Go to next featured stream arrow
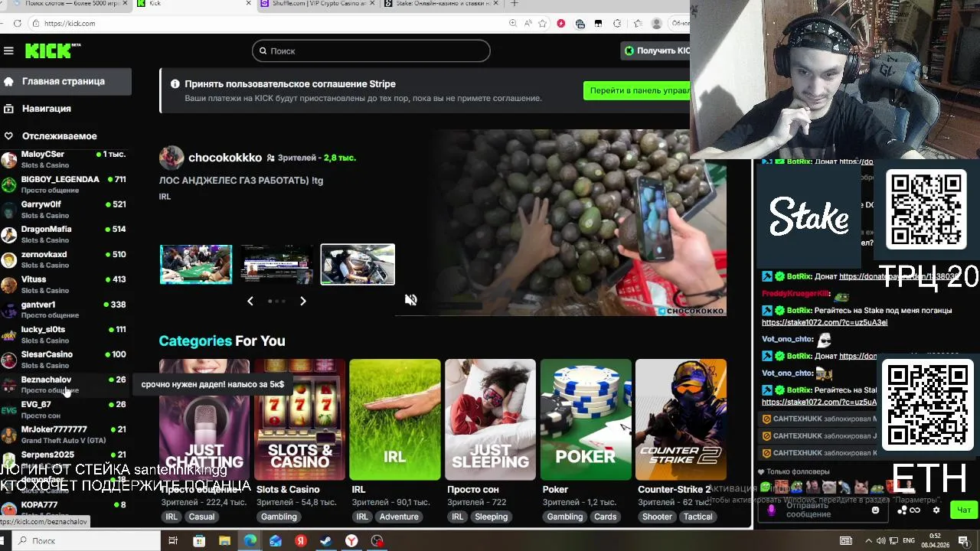 coord(303,302)
